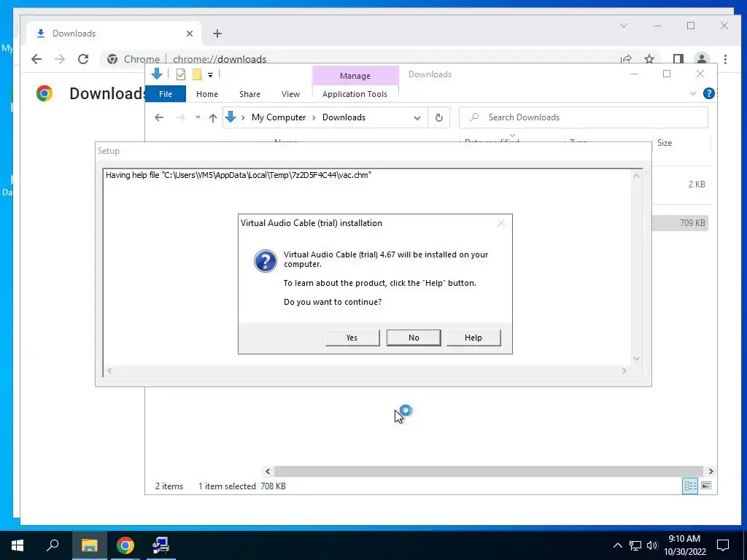Click the Explorer horizontal scrollbar thumb
747x560 pixels.
[488, 471]
